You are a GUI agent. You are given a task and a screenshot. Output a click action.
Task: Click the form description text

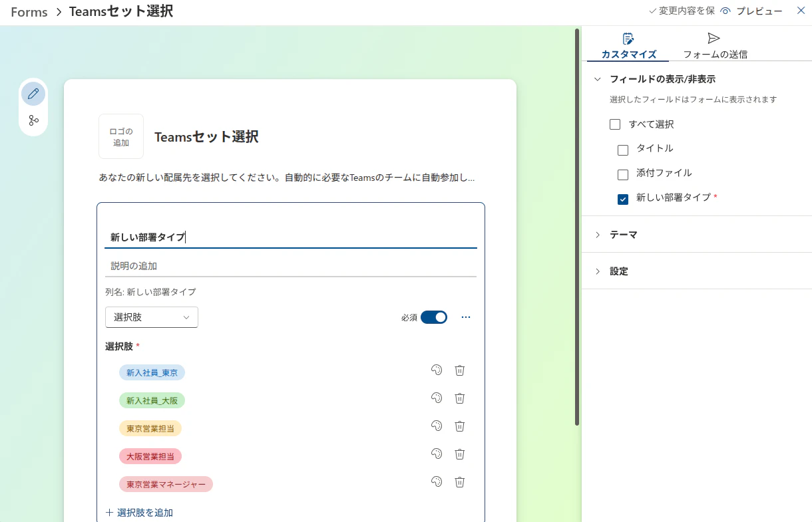(x=287, y=178)
